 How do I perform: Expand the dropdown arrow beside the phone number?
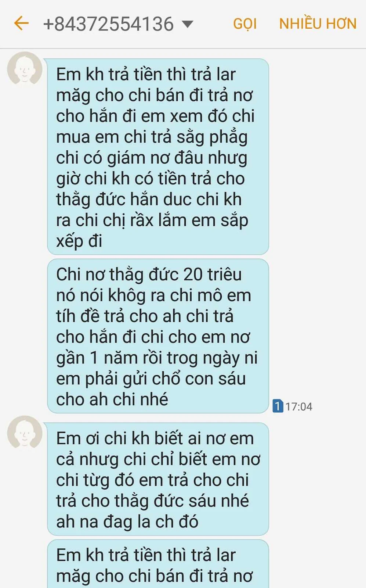coord(188,24)
